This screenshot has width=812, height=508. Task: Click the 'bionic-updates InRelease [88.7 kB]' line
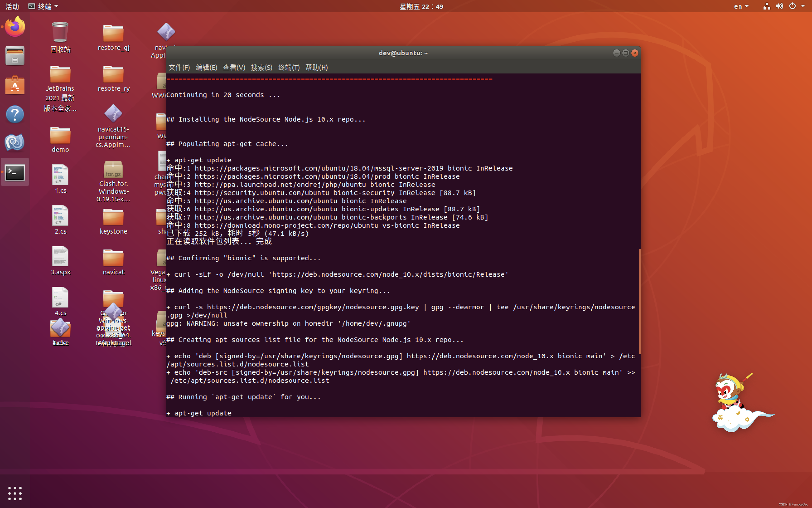pos(323,209)
